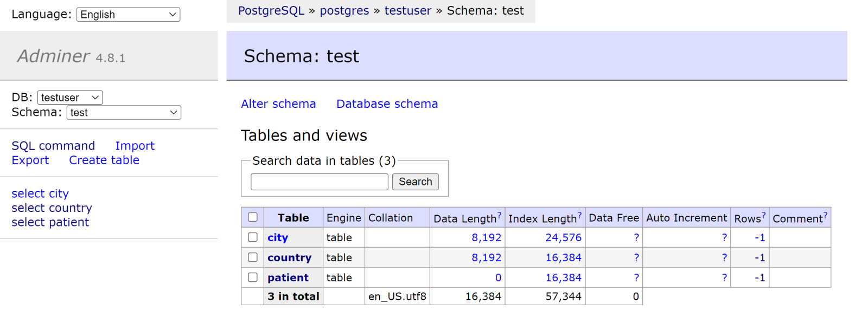
Task: Open select city in the sidebar
Action: pos(40,194)
